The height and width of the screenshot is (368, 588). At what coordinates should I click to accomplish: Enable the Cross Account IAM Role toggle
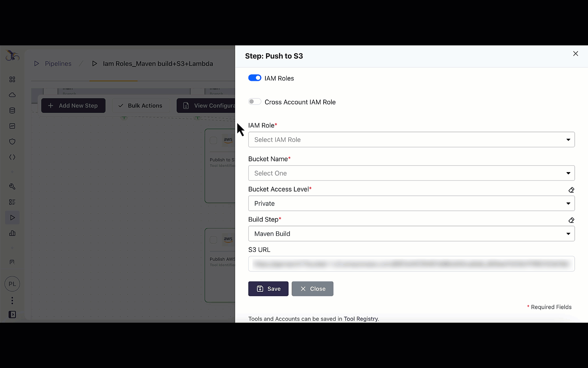pyautogui.click(x=255, y=102)
